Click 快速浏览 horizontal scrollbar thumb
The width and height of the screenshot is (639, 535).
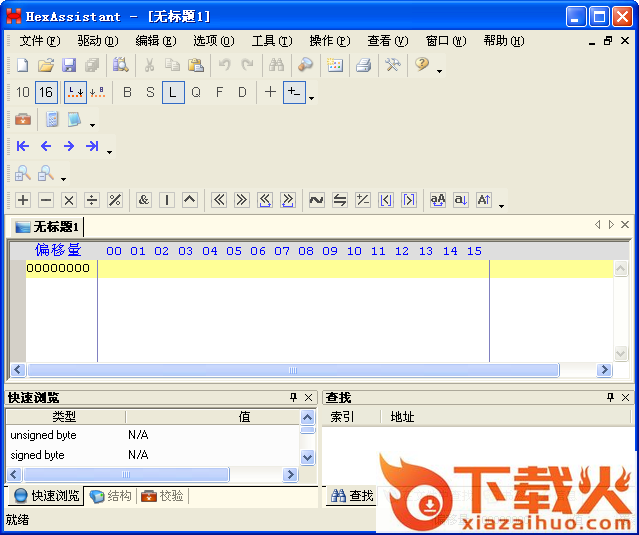tap(126, 474)
